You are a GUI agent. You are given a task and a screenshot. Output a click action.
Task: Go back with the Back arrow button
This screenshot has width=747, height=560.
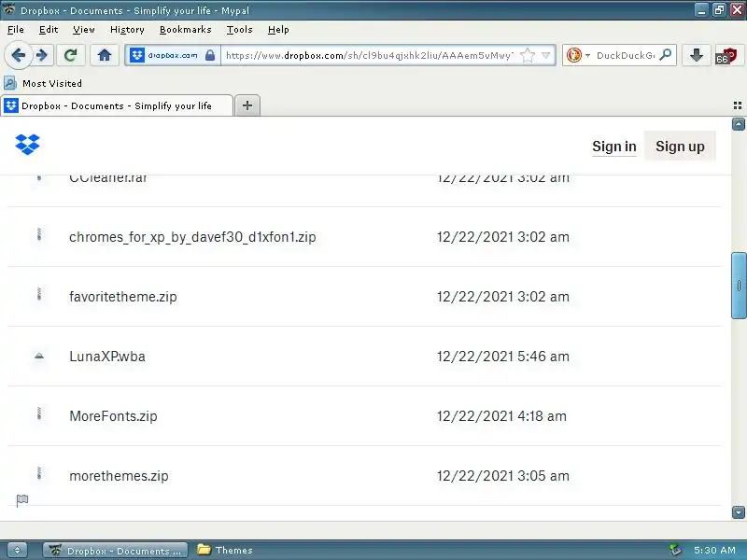pyautogui.click(x=18, y=55)
